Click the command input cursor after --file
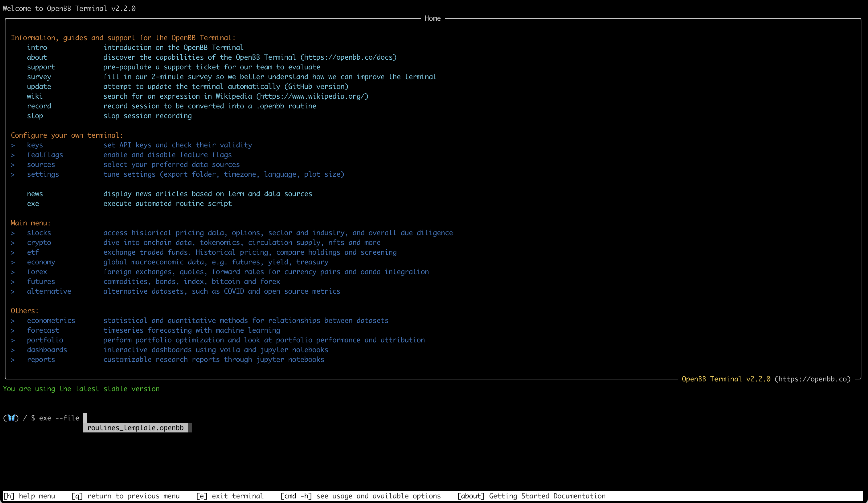This screenshot has height=503, width=868. point(86,418)
